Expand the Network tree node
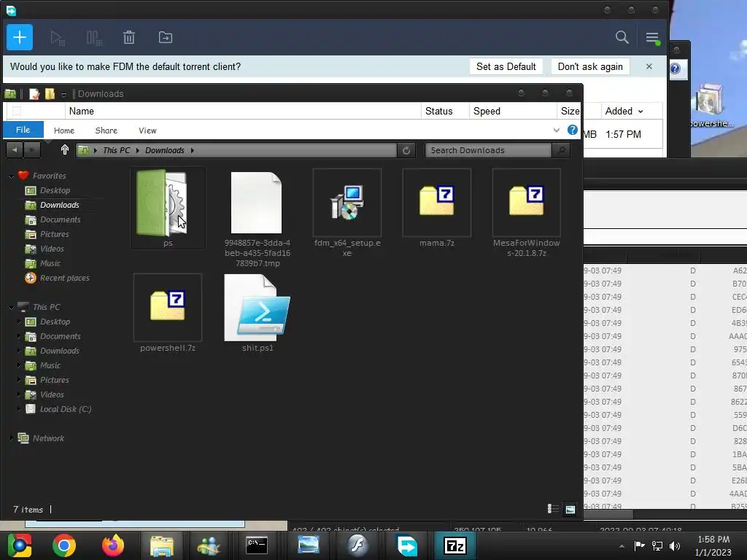This screenshot has width=747, height=560. (x=12, y=438)
